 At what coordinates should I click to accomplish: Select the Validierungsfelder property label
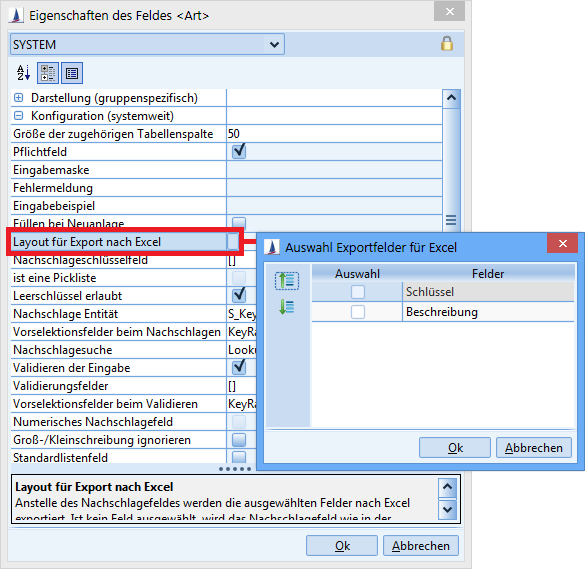[x=60, y=385]
